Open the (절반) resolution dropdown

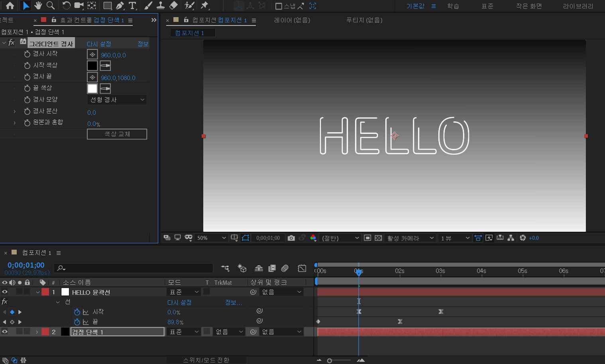(x=340, y=238)
